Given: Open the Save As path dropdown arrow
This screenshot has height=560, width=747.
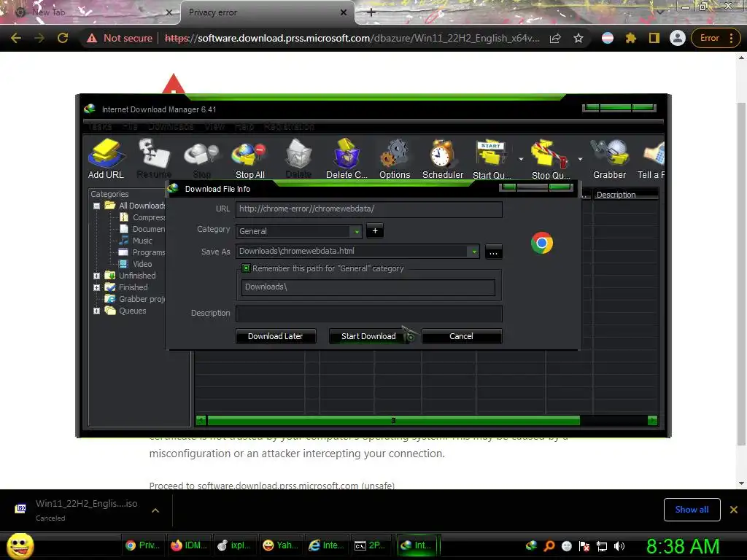Looking at the screenshot, I should (474, 252).
